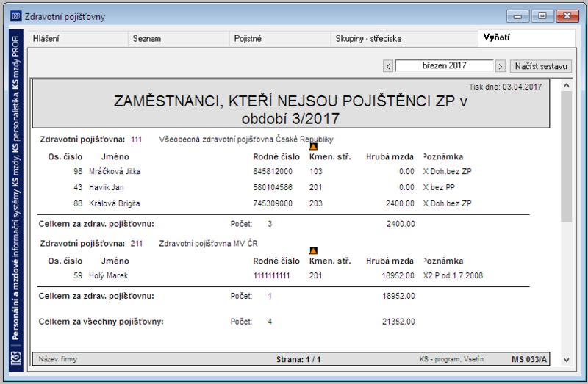
Task: Click orange marker above VZP Kmen. stř. column
Action: point(314,147)
